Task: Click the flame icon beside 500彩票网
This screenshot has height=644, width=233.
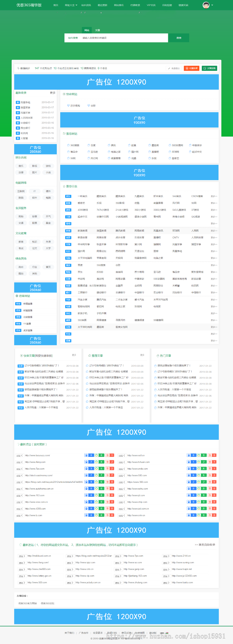Action: click(170, 145)
